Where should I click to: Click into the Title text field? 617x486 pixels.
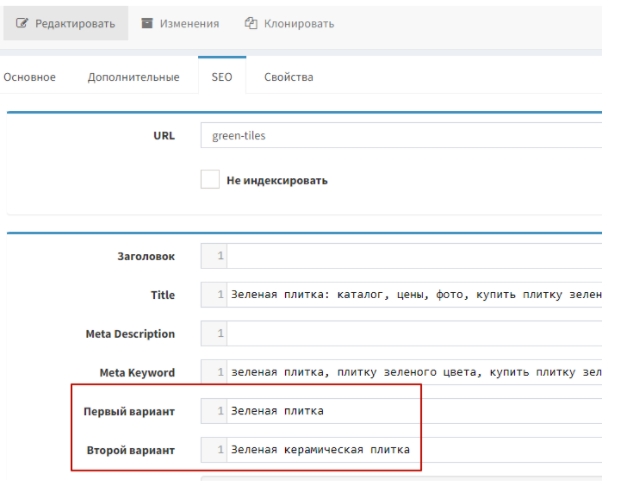tap(410, 295)
